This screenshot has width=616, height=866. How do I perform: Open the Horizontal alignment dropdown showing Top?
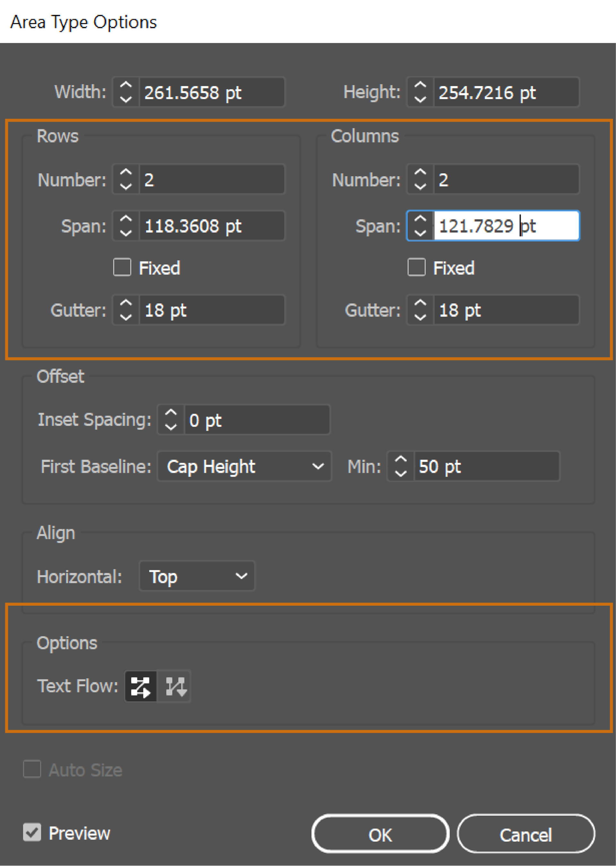pos(197,576)
